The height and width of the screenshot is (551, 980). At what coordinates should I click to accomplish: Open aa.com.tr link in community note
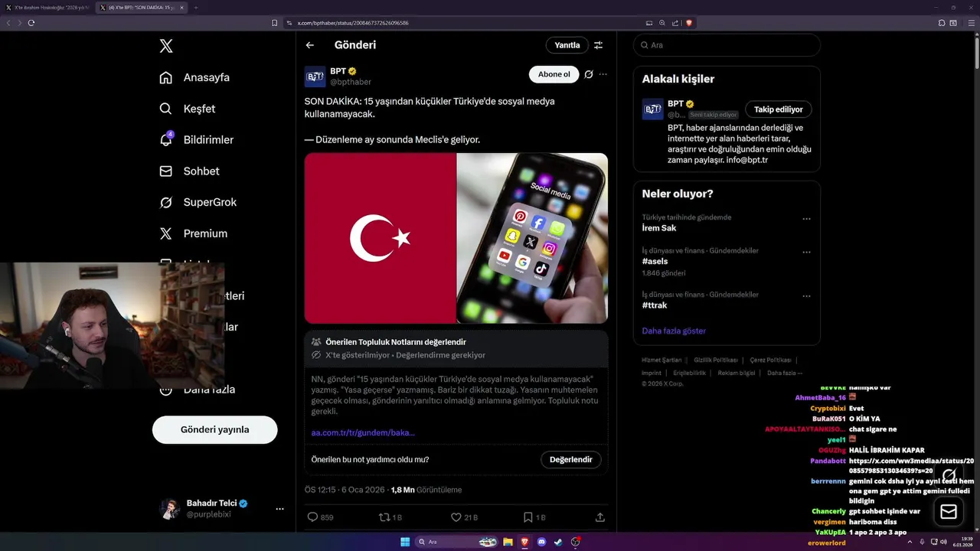(363, 433)
